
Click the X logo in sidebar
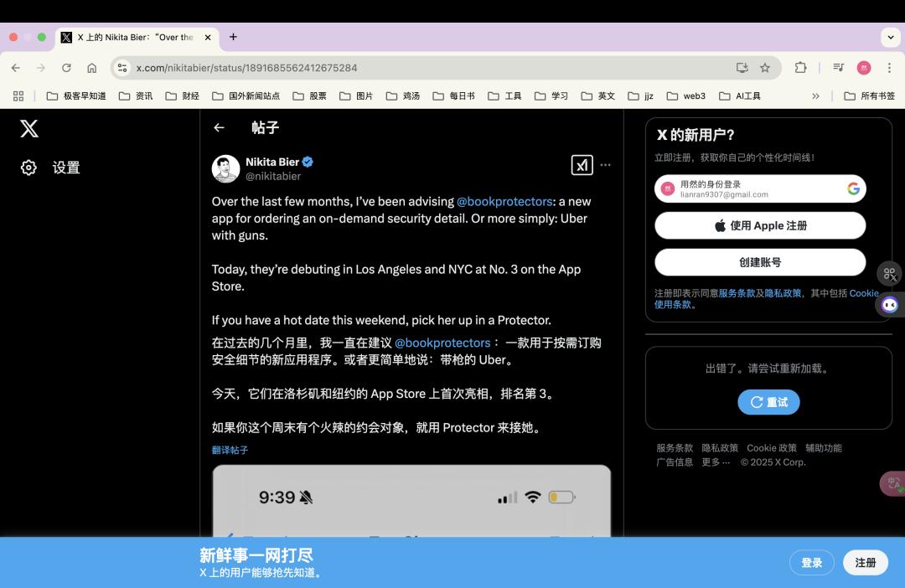tap(29, 128)
